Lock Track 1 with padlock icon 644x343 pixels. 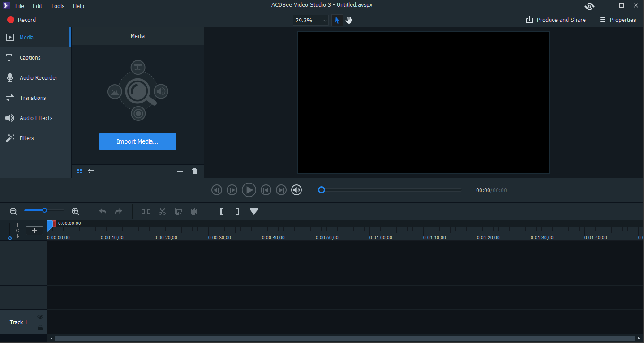(40, 328)
